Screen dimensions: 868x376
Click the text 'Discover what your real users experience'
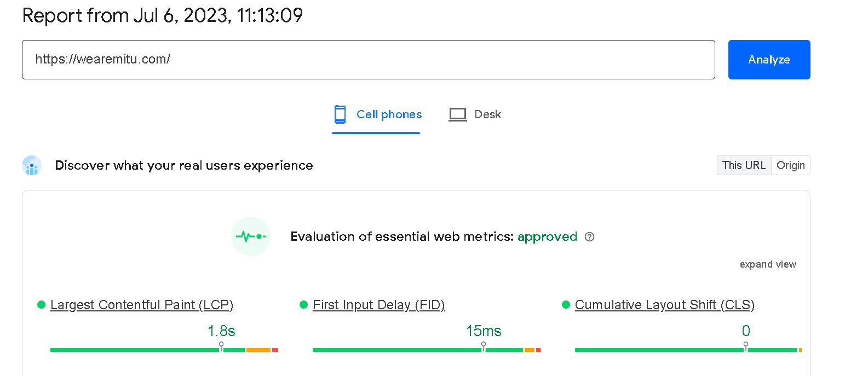pyautogui.click(x=184, y=165)
